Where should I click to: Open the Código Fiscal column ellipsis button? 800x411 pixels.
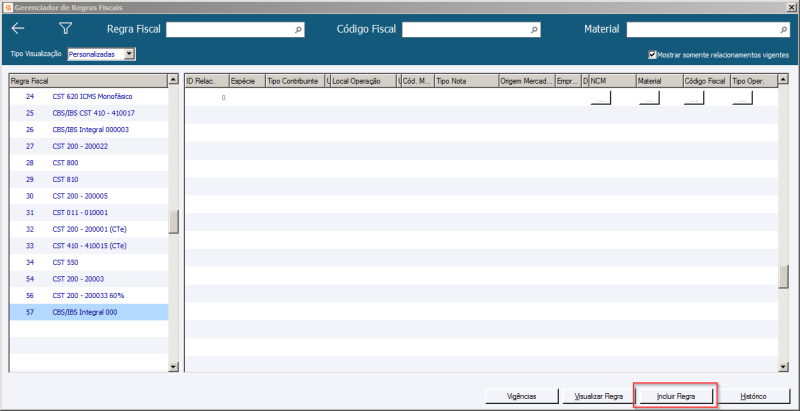(x=694, y=98)
